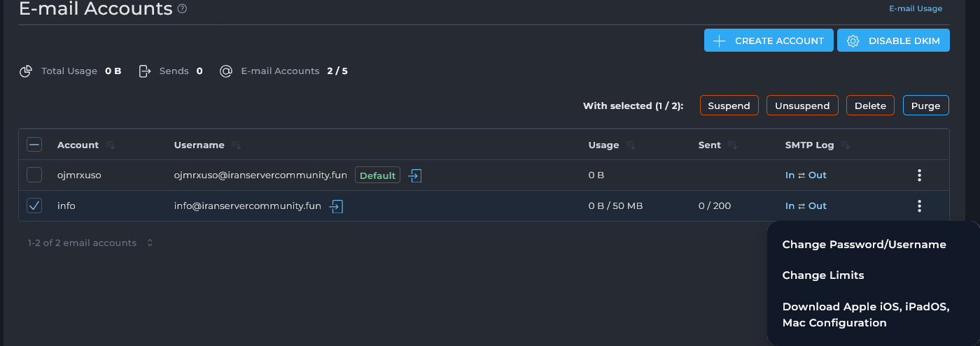Sort by Usage column sort icon
980x346 pixels.
coord(631,145)
